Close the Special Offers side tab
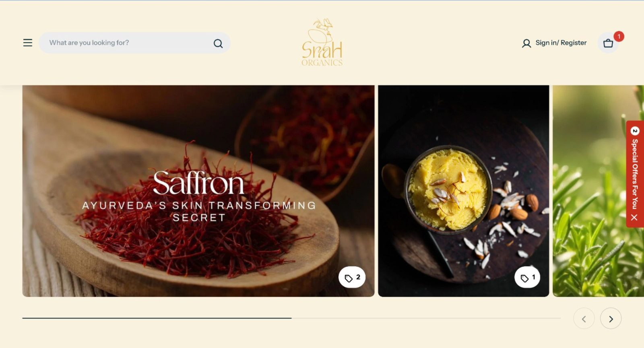644x348 pixels. click(634, 217)
